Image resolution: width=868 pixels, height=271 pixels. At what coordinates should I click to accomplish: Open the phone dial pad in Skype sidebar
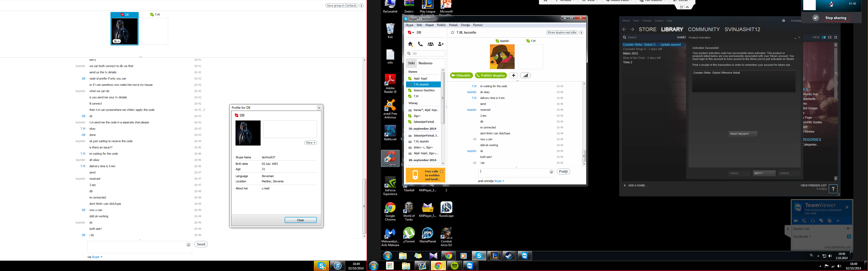(420, 44)
